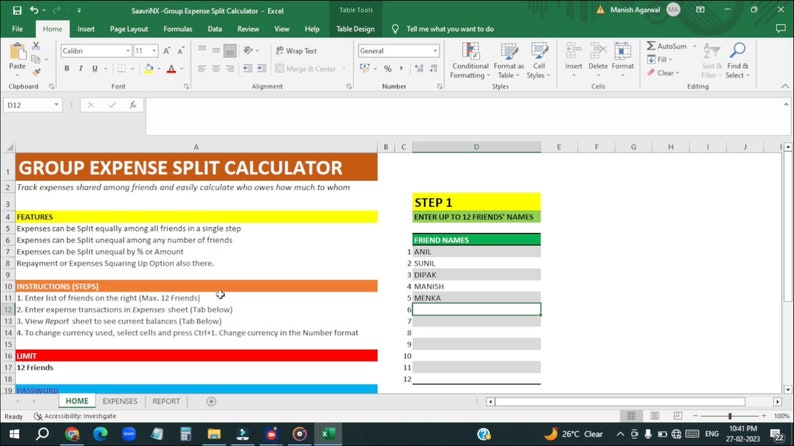Open the Clear dropdown
The height and width of the screenshot is (446, 794).
[x=663, y=73]
